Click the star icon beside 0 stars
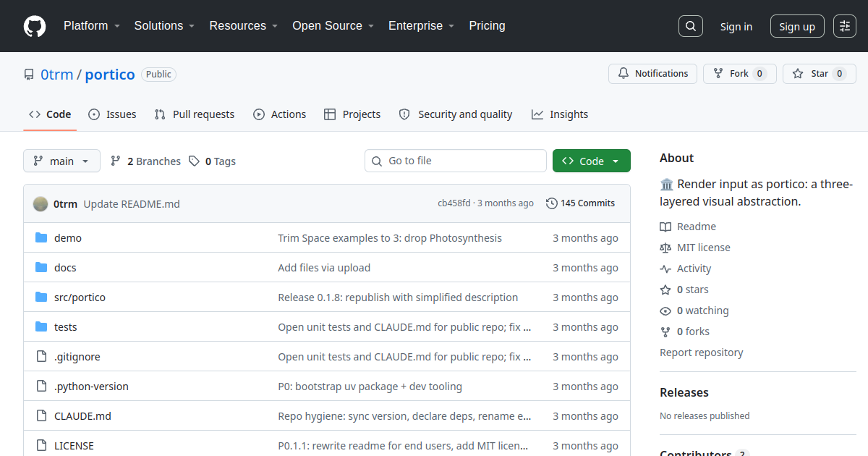Screen dimensions: 868x456 click(665, 290)
